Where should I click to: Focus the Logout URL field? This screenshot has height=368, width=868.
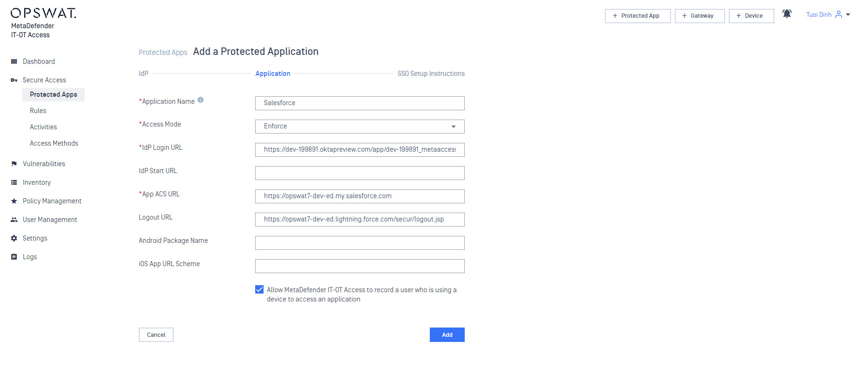coord(359,220)
